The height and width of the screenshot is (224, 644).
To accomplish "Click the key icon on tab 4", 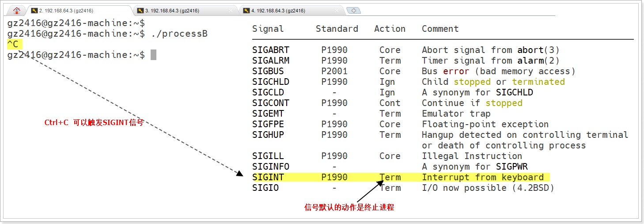I will pos(246,11).
